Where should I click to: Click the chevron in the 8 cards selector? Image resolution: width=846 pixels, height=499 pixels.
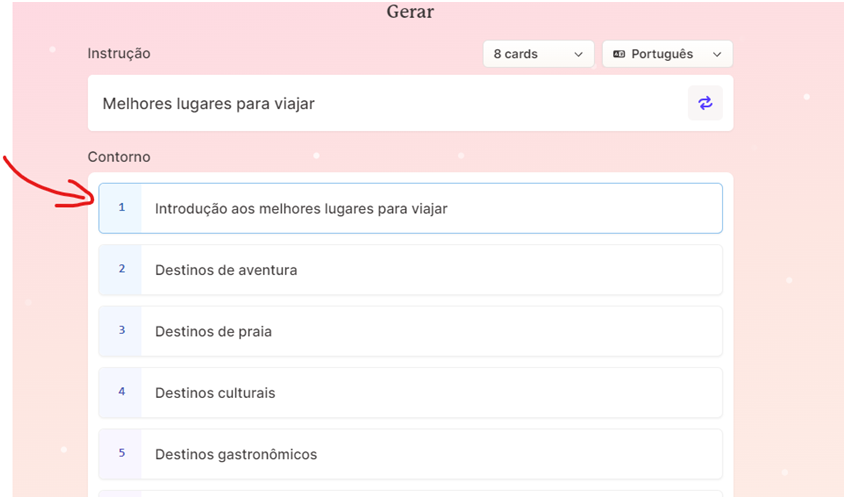pyautogui.click(x=578, y=54)
